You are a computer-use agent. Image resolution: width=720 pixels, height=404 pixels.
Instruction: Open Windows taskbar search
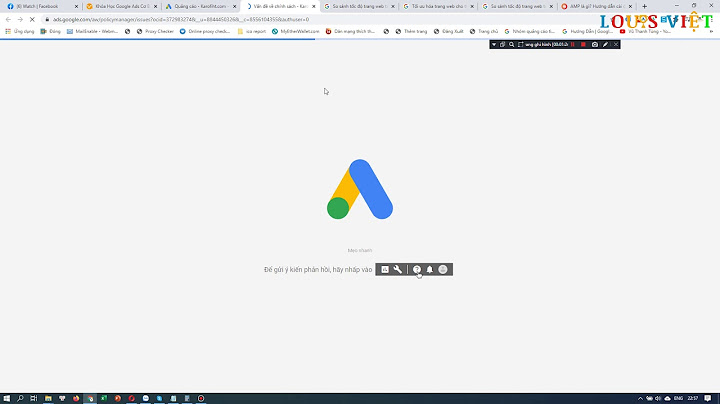20,398
